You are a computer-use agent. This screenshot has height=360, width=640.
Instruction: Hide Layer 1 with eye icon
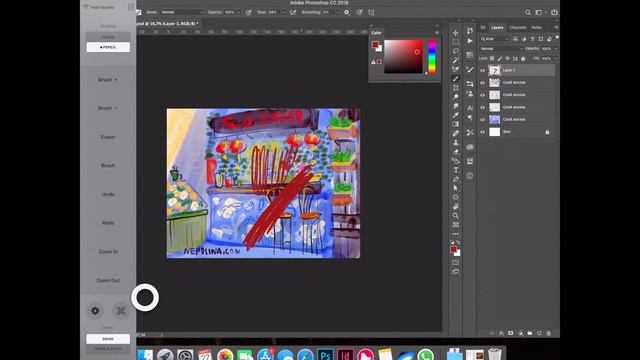[482, 70]
